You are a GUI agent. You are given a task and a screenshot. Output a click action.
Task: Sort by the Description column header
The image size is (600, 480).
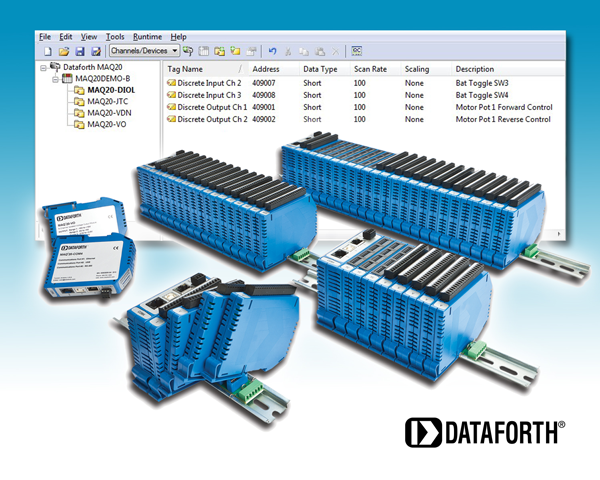tap(508, 69)
